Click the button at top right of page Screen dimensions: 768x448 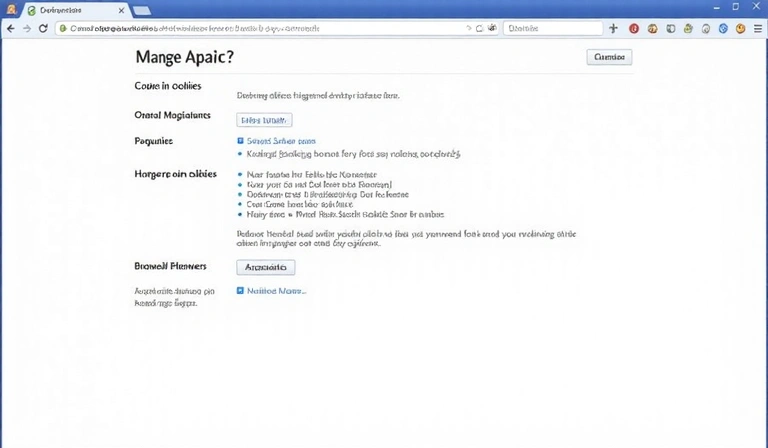click(x=609, y=57)
